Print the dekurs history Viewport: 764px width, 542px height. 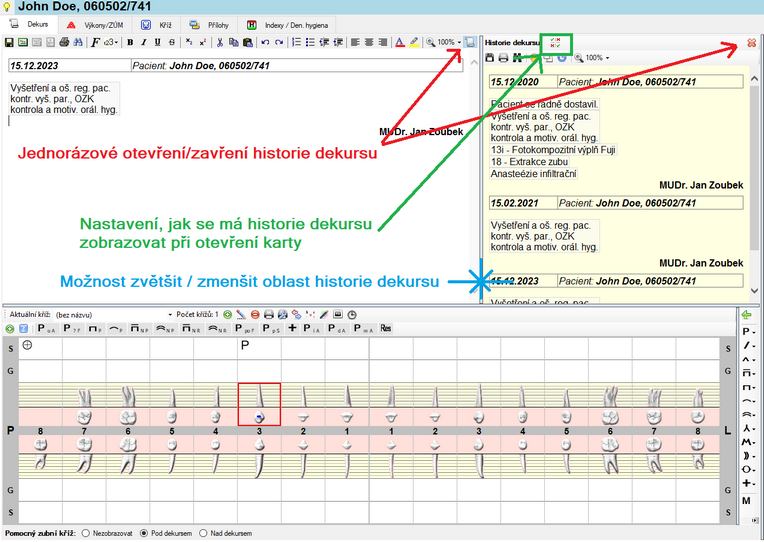coord(503,58)
